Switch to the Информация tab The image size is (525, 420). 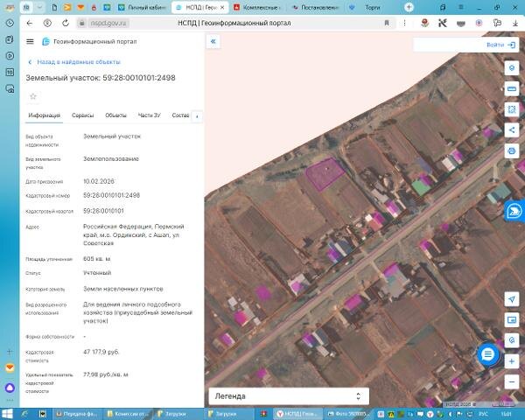pos(45,115)
